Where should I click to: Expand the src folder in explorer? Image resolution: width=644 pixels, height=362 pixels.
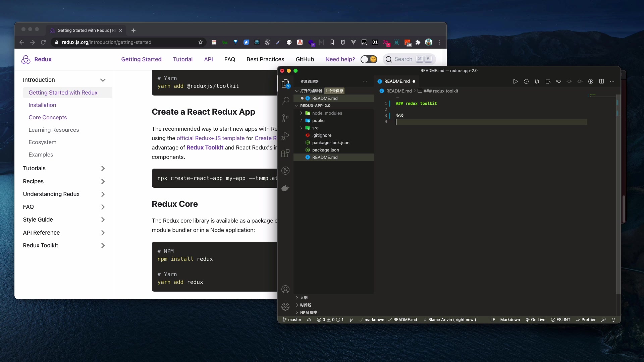333,128
